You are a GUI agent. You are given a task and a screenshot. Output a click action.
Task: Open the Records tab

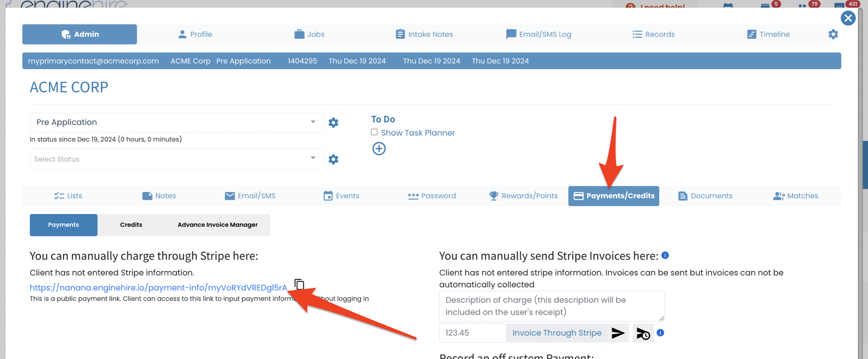point(653,34)
